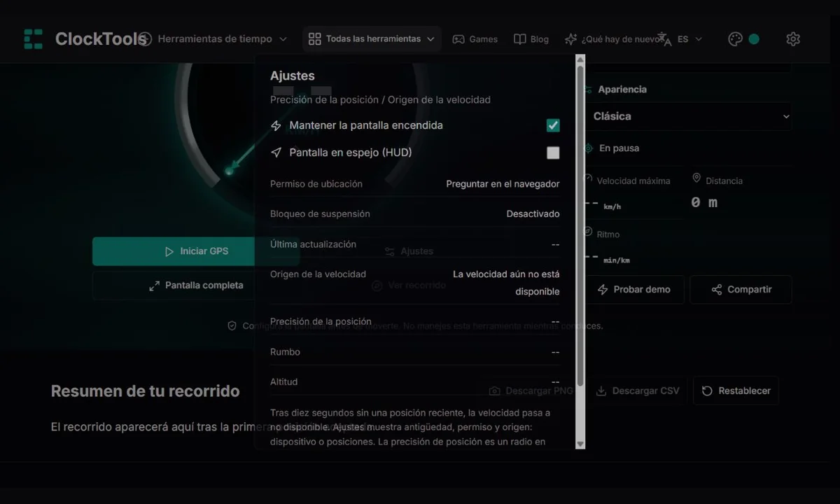Click the share icon in Compartir

(717, 290)
